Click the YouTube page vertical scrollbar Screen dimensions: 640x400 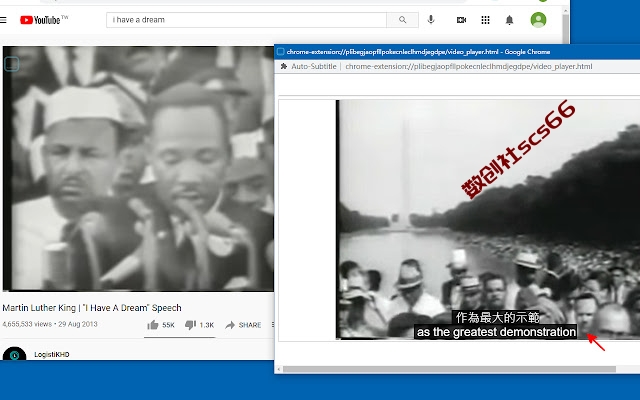(x=565, y=27)
